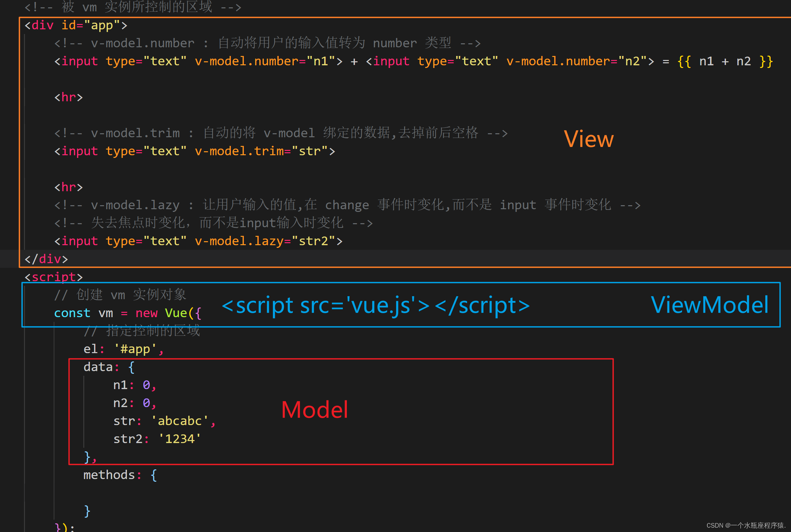Click the comment line starting with 失去焦点时变化
This screenshot has width=791, height=532.
[x=214, y=223]
